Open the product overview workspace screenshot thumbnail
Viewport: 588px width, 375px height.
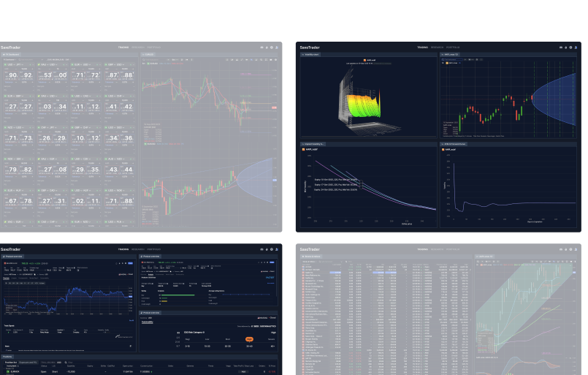[141, 309]
